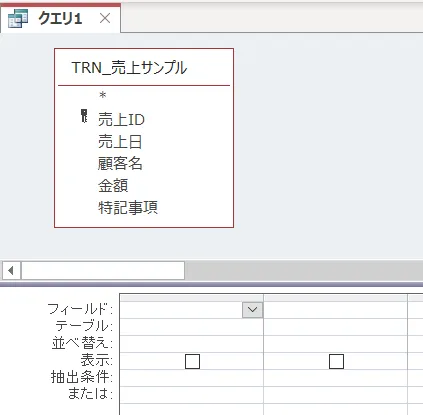This screenshot has width=423, height=415.
Task: Check the 表示 checkbox in first column
Action: (192, 361)
